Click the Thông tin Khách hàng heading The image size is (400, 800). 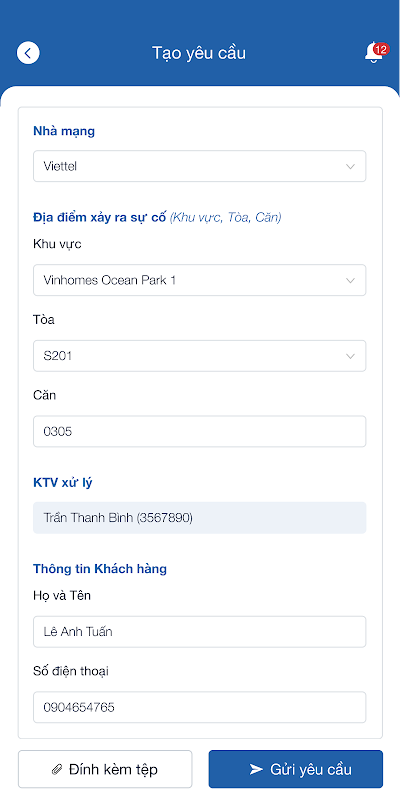tap(100, 568)
